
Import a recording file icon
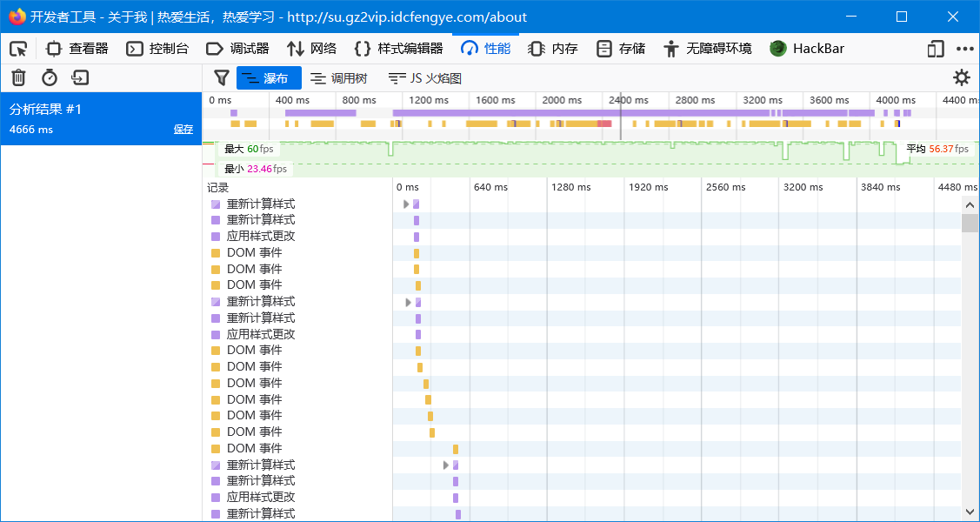click(80, 77)
